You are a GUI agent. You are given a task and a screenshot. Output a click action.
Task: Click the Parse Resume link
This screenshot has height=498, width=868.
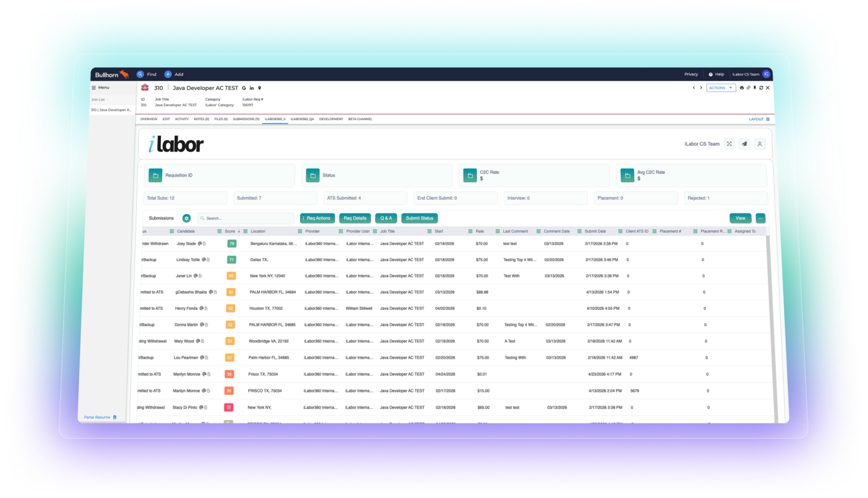[96, 417]
